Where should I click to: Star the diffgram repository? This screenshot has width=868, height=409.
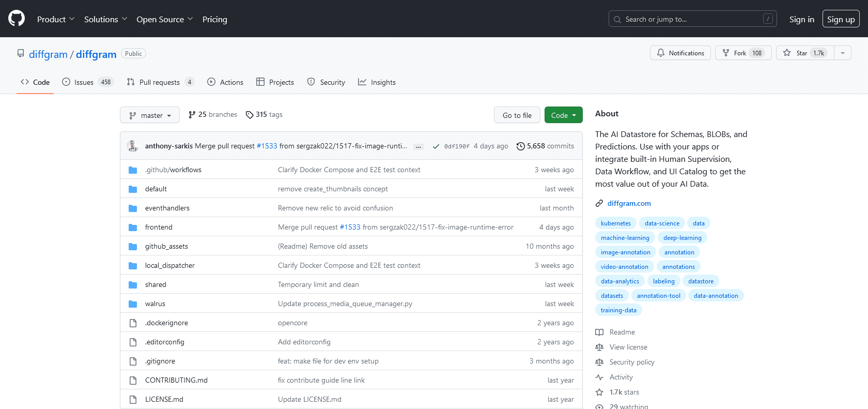[805, 53]
